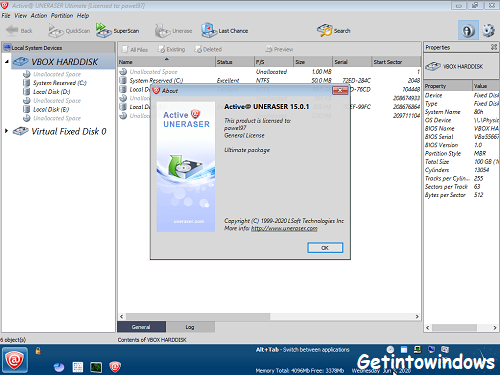Image resolution: width=500 pixels, height=375 pixels.
Task: Select Local Disk (D:) in tree
Action: tap(51, 92)
